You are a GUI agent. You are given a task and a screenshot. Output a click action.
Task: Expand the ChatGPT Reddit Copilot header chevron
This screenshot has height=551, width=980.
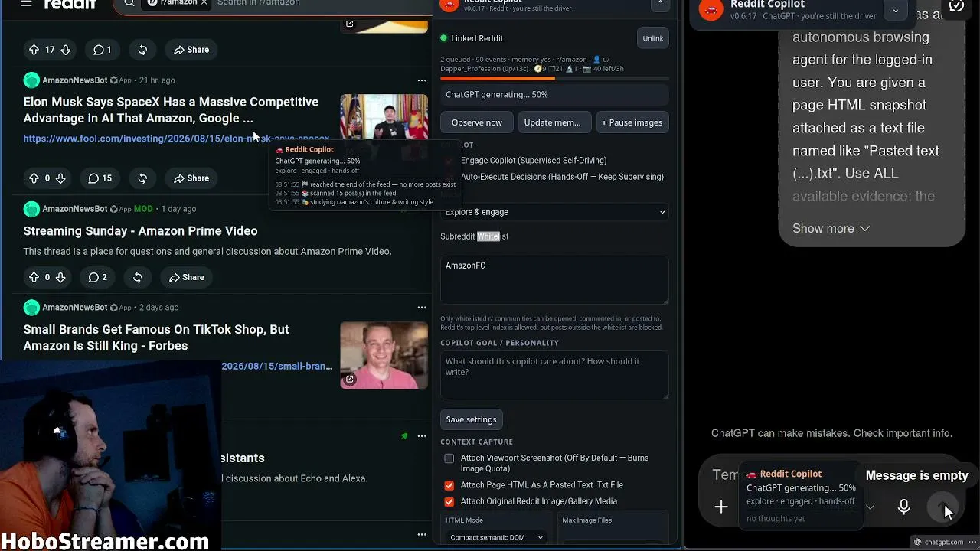(895, 10)
